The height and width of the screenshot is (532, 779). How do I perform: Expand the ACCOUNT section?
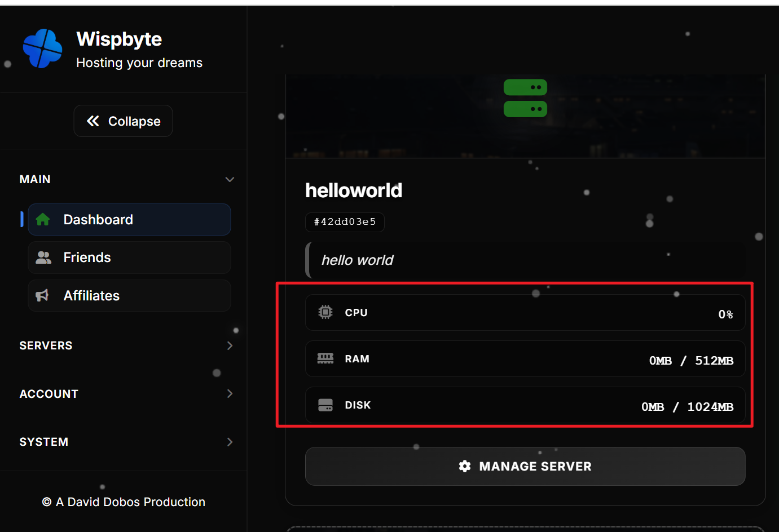[230, 393]
